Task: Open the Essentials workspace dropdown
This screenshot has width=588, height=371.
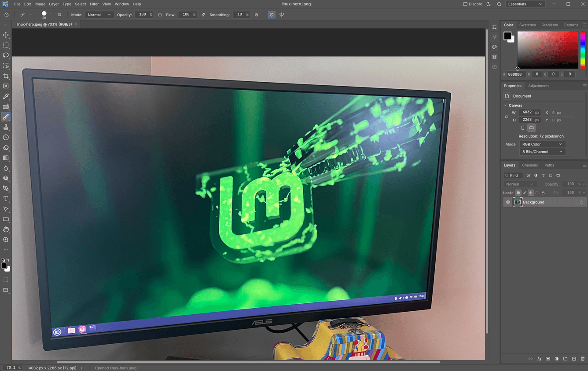Action: [x=525, y=4]
